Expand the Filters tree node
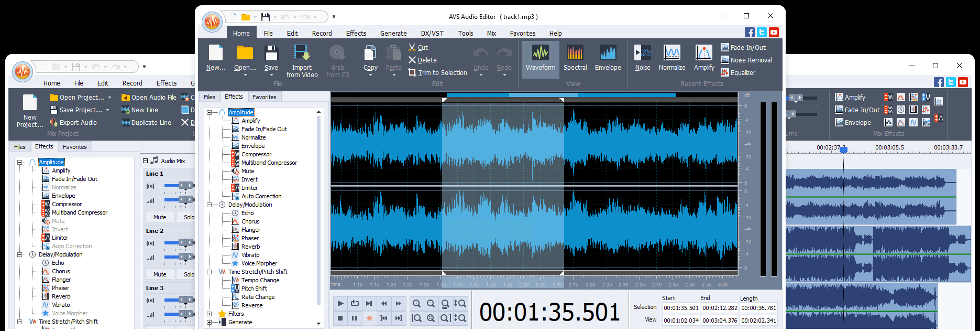 pyautogui.click(x=210, y=314)
